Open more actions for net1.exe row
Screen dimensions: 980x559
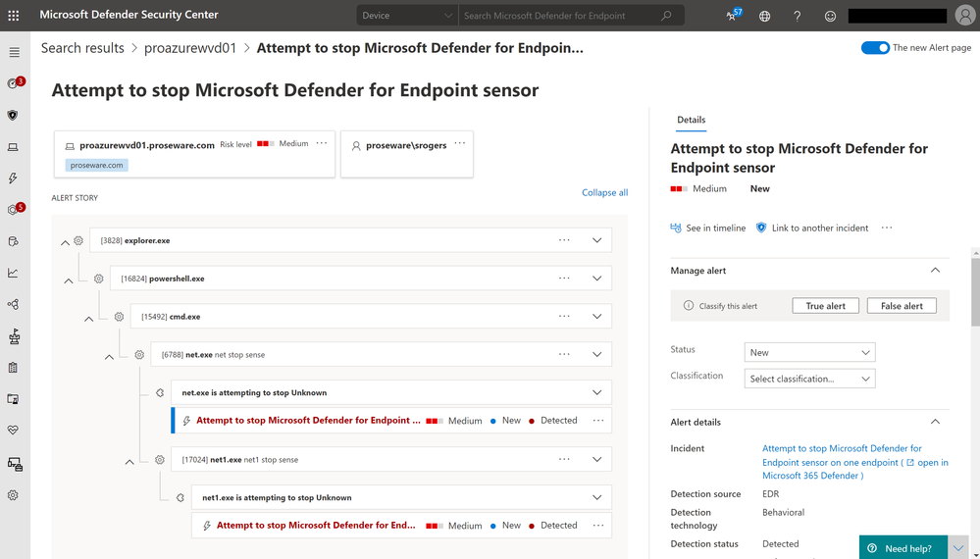564,459
